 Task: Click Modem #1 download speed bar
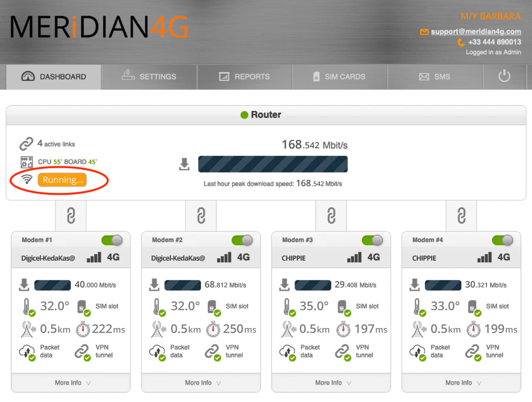click(x=53, y=285)
